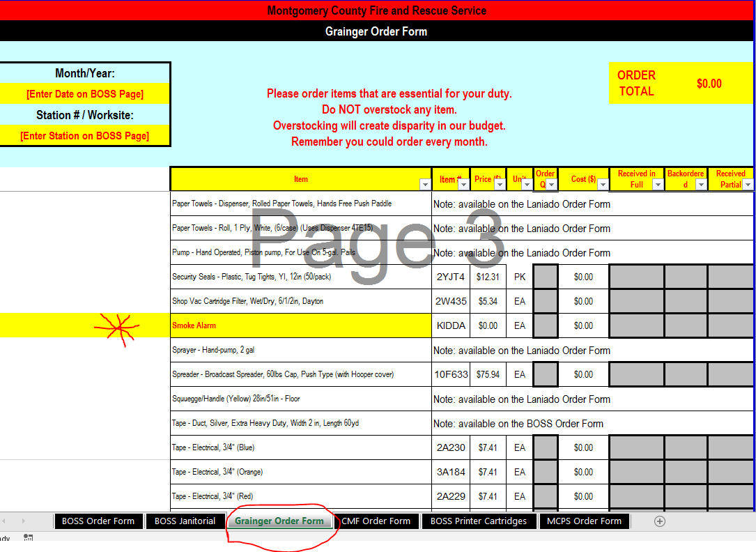Switch to the MCPS Order Form tab
The image size is (756, 552).
[x=584, y=521]
